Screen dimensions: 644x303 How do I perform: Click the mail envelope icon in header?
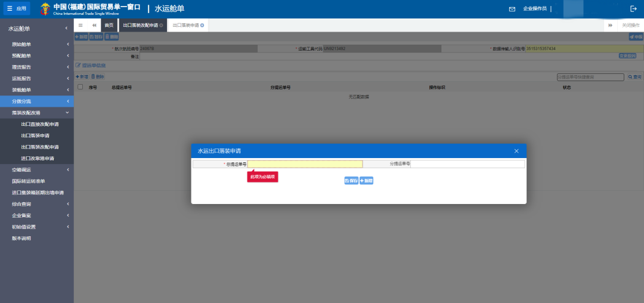[512, 9]
